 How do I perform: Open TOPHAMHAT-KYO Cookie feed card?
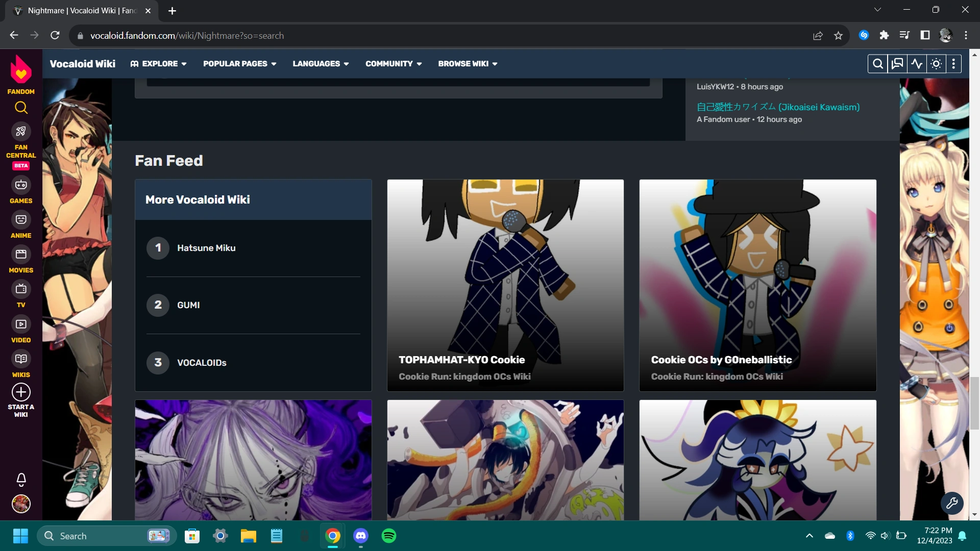pos(505,285)
